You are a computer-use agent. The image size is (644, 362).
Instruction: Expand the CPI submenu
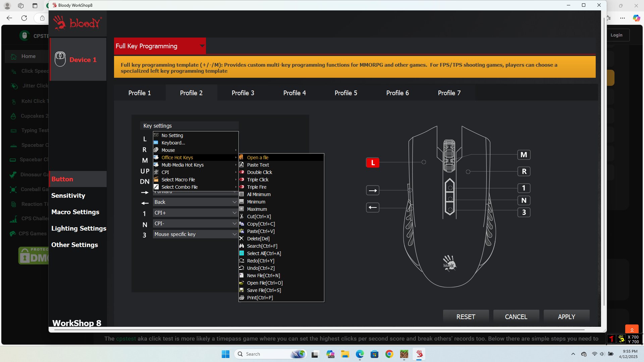(x=196, y=172)
